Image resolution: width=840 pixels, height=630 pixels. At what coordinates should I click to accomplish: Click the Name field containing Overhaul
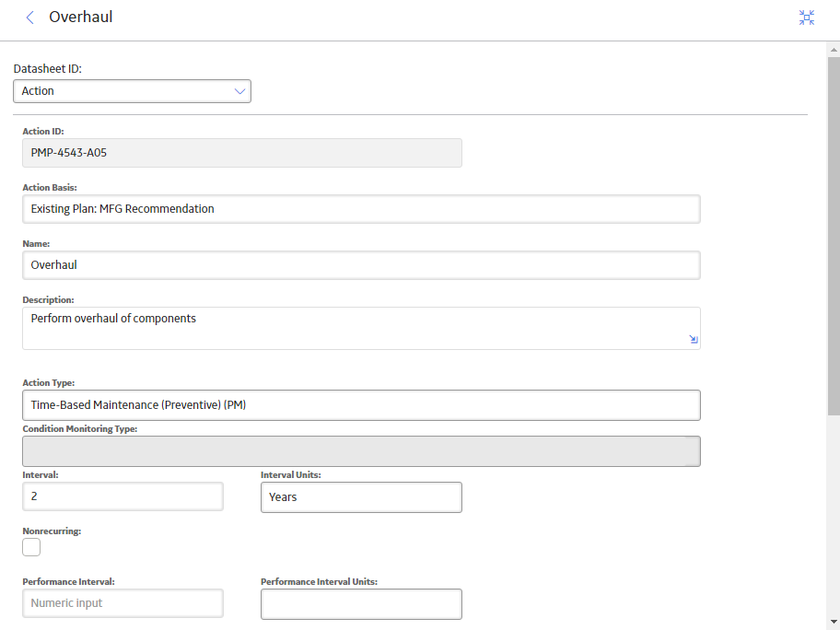coord(361,265)
